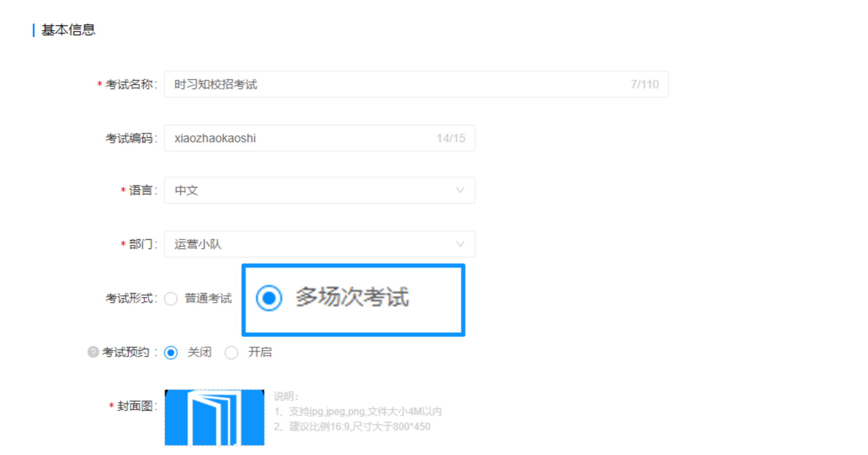Click the chevron arrow in 部门 field
868x455 pixels.
460,244
